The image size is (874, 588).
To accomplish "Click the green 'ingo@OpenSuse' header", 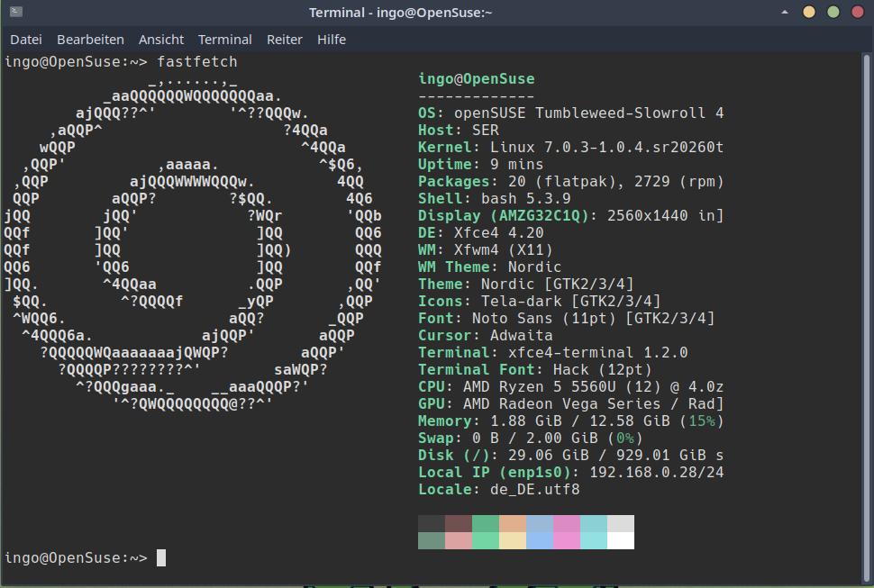I will [x=476, y=79].
